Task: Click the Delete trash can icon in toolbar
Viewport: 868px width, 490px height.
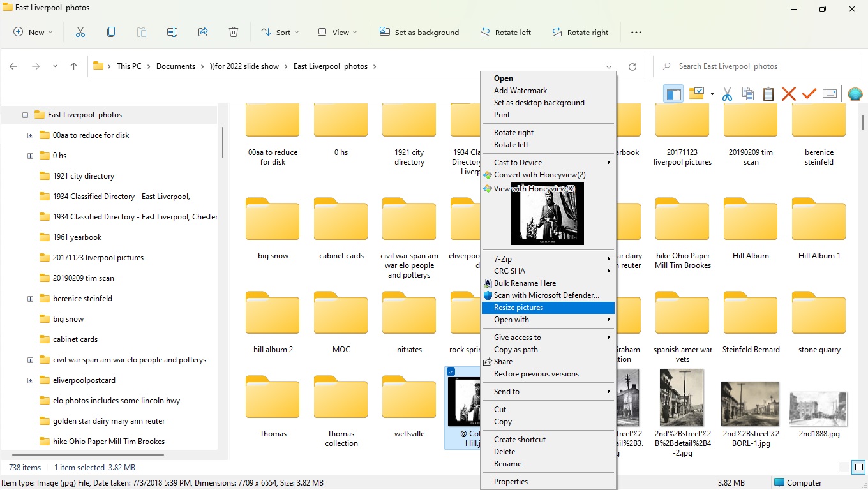Action: (x=234, y=33)
